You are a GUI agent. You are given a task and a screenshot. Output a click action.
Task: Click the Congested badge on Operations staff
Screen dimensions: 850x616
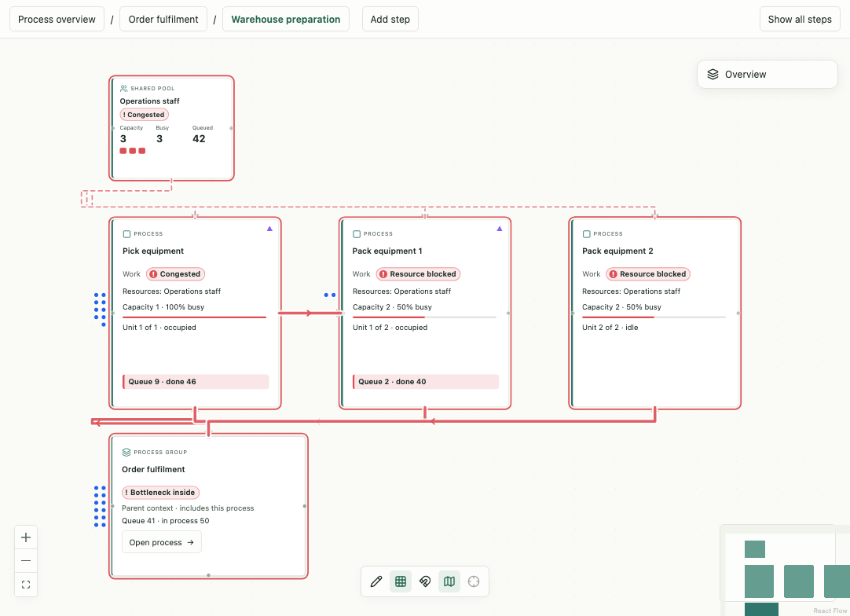145,115
